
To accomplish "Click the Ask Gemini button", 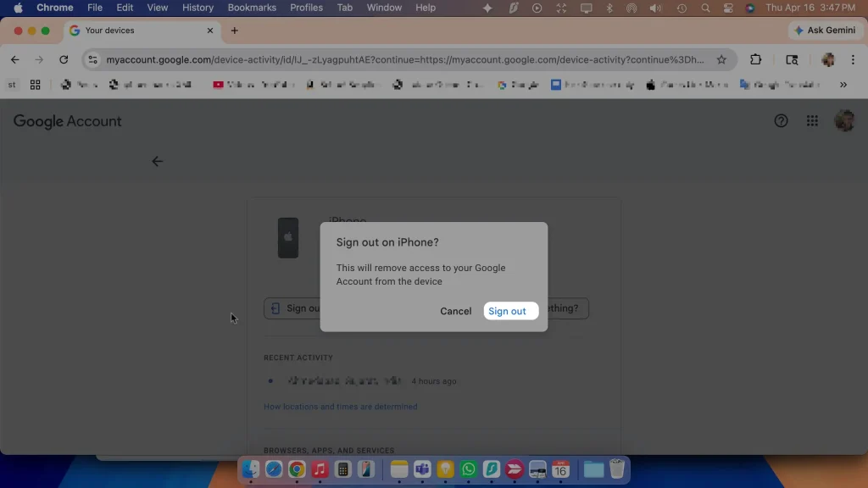I will point(825,30).
